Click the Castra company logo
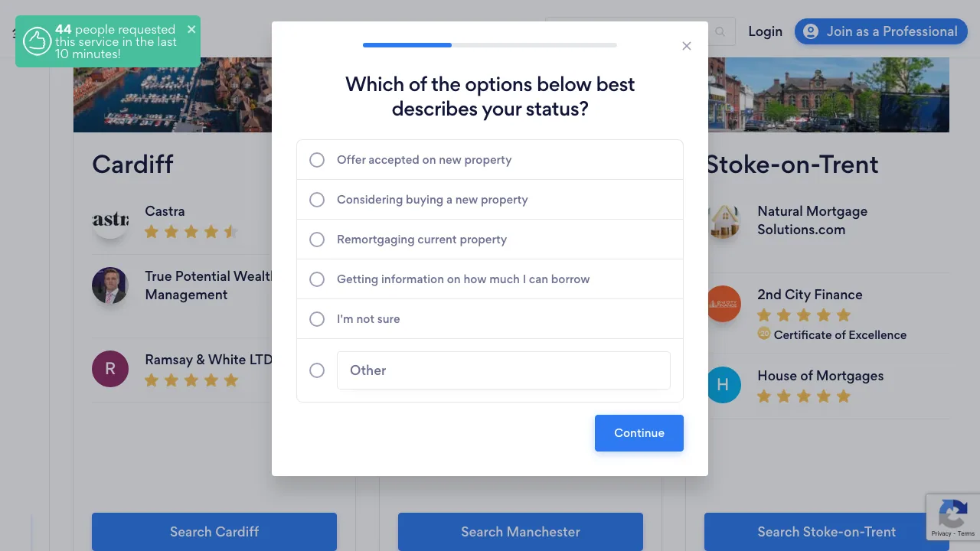Screen dimensions: 980x551 click(110, 220)
